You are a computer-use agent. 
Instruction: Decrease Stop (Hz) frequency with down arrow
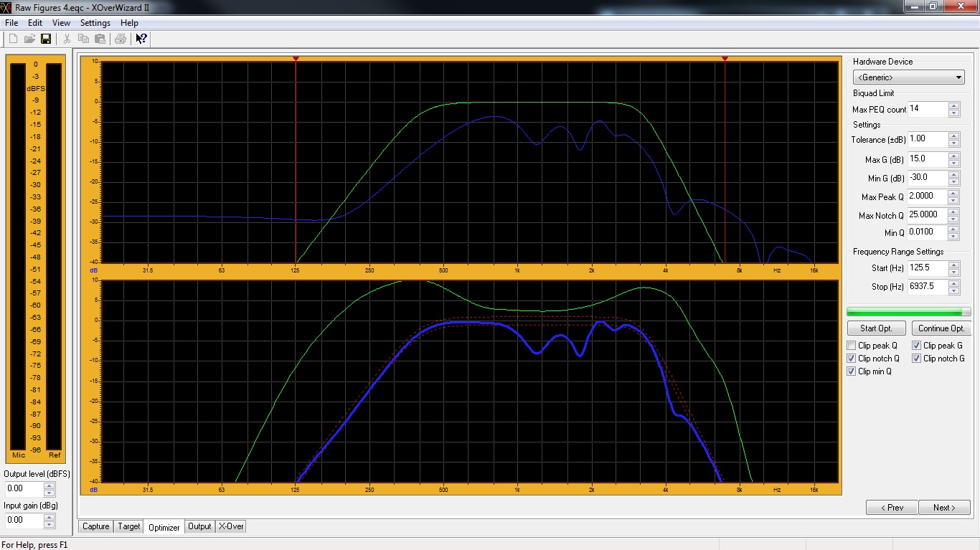click(x=953, y=290)
